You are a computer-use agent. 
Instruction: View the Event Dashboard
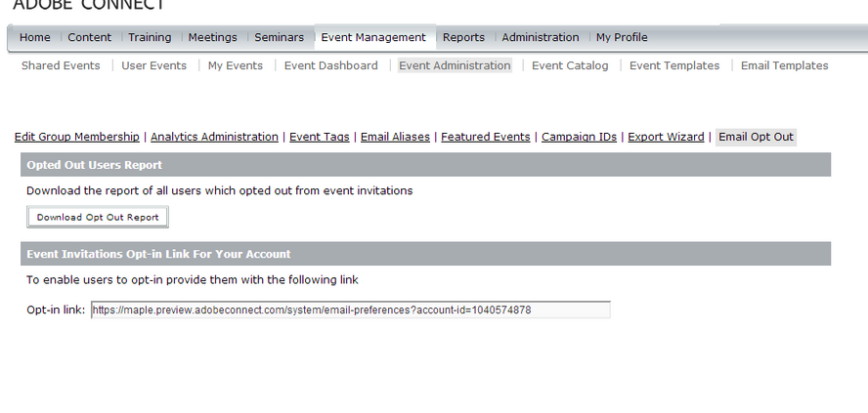pos(331,65)
